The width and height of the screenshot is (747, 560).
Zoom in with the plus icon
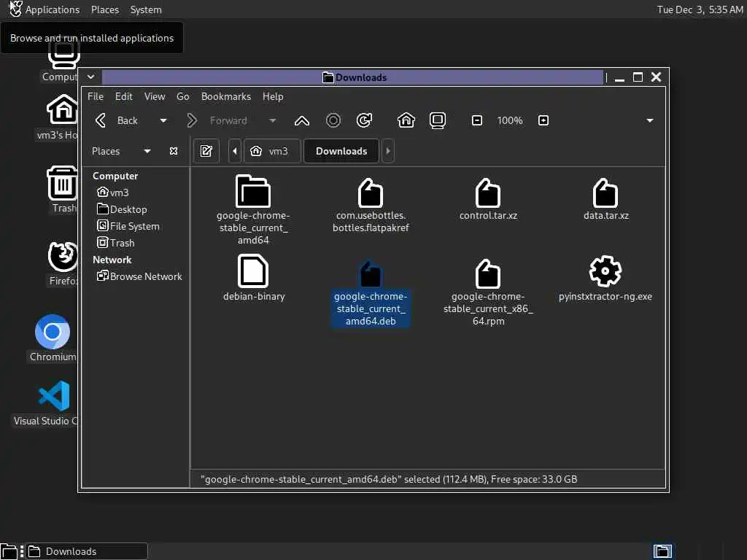pyautogui.click(x=543, y=120)
